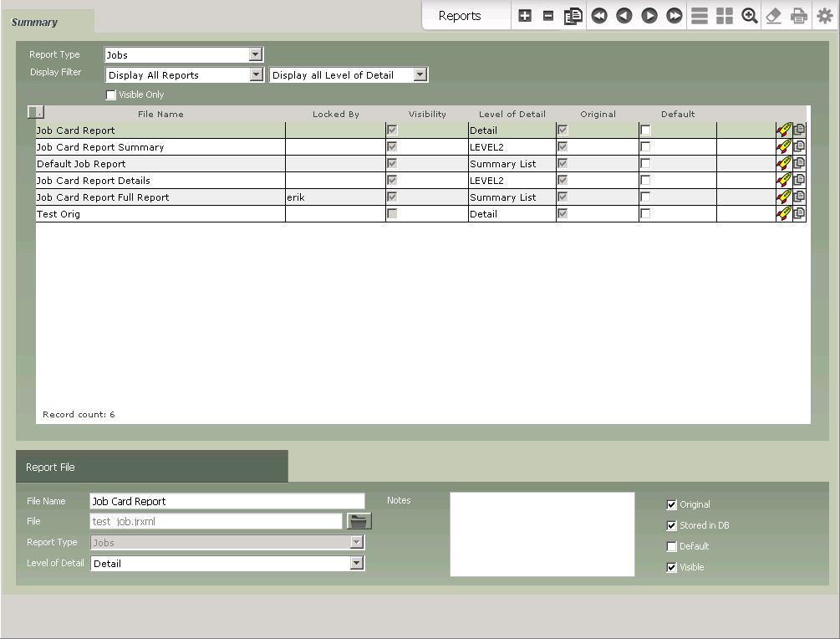The width and height of the screenshot is (840, 639).
Task: Check the Default checkbox in Report File
Action: 672,547
